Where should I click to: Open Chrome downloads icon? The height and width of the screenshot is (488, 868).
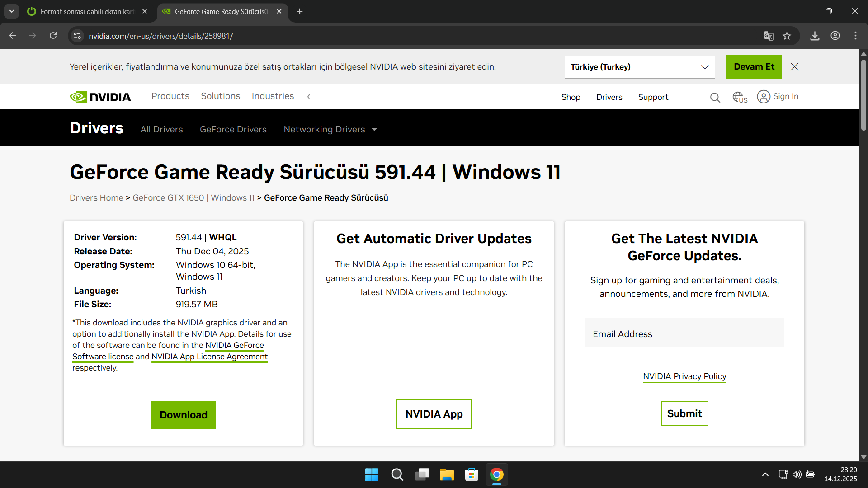815,36
